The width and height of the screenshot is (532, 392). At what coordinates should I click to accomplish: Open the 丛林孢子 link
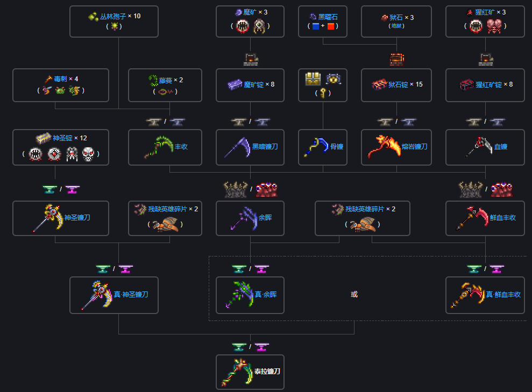[x=113, y=16]
